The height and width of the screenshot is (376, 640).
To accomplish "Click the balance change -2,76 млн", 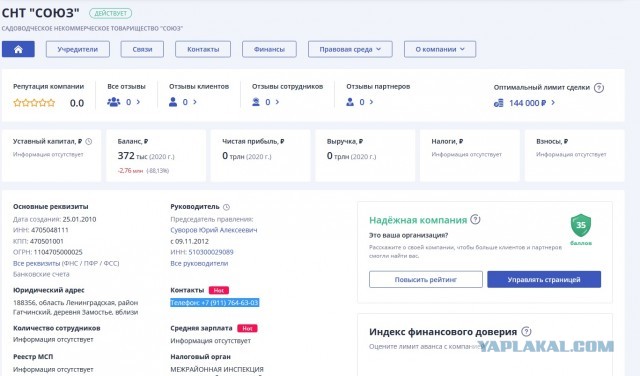I will (x=130, y=171).
